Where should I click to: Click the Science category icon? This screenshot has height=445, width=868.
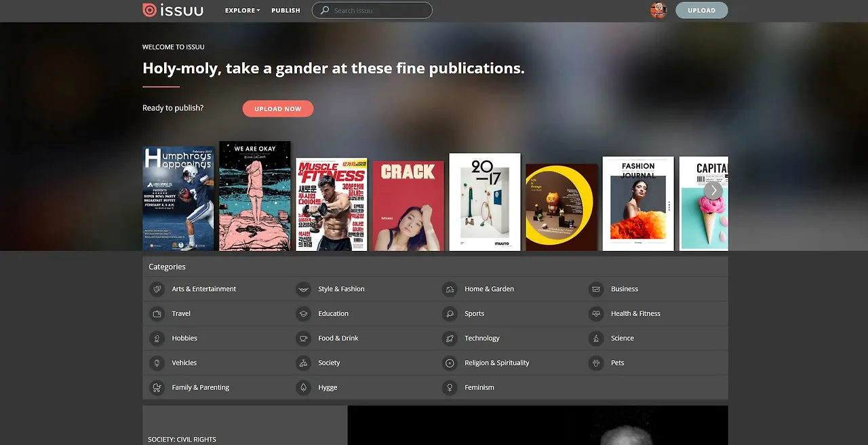(596, 338)
